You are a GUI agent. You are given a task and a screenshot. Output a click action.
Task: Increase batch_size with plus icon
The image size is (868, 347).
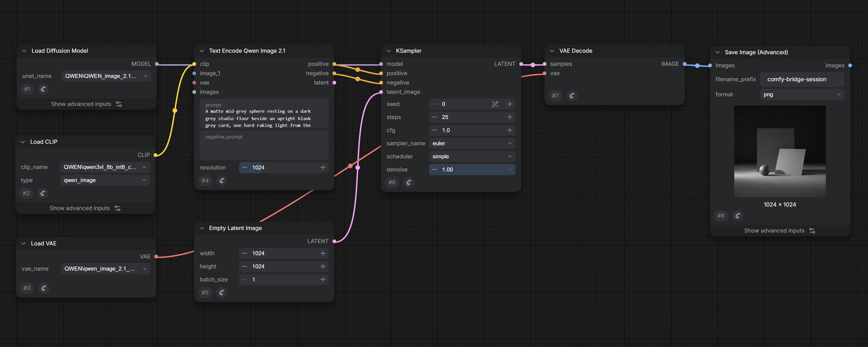(x=323, y=279)
